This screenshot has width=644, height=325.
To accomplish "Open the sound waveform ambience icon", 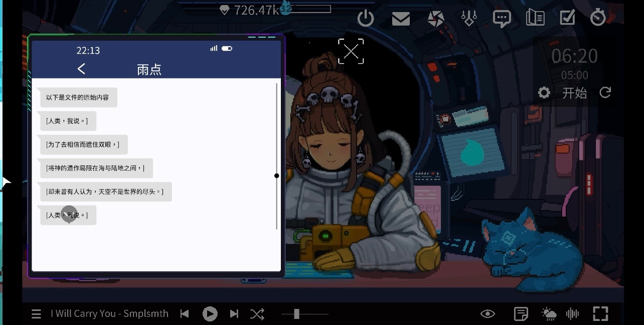I will pyautogui.click(x=572, y=314).
